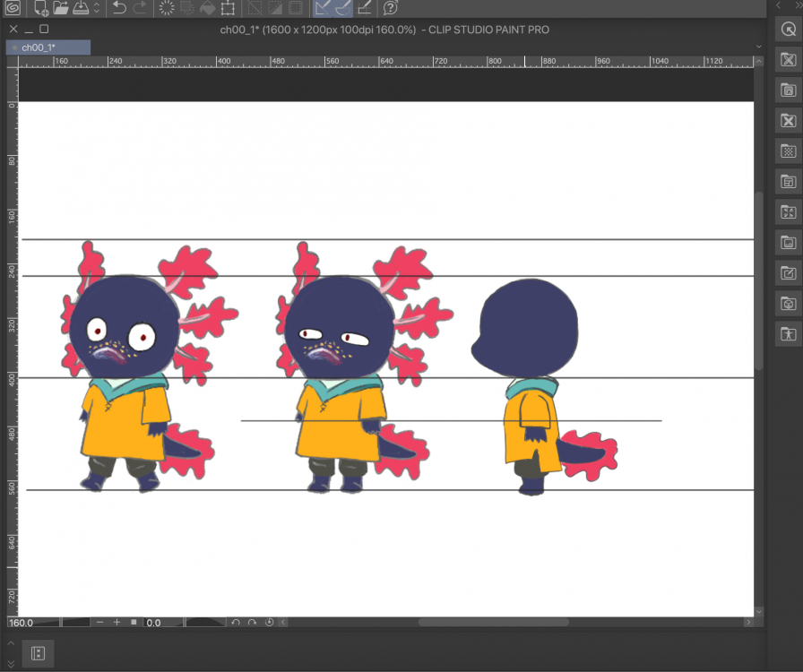
Task: Open the help question mark icon
Action: 391,9
